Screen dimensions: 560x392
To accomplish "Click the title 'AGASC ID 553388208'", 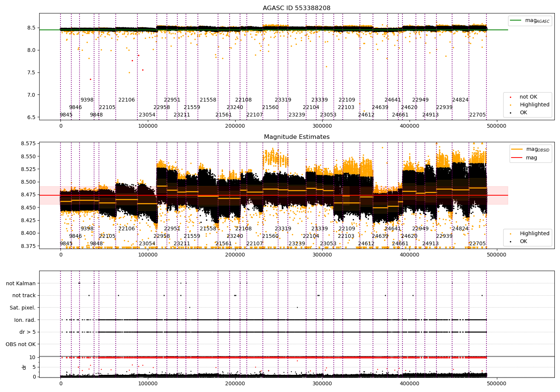I will [x=296, y=8].
